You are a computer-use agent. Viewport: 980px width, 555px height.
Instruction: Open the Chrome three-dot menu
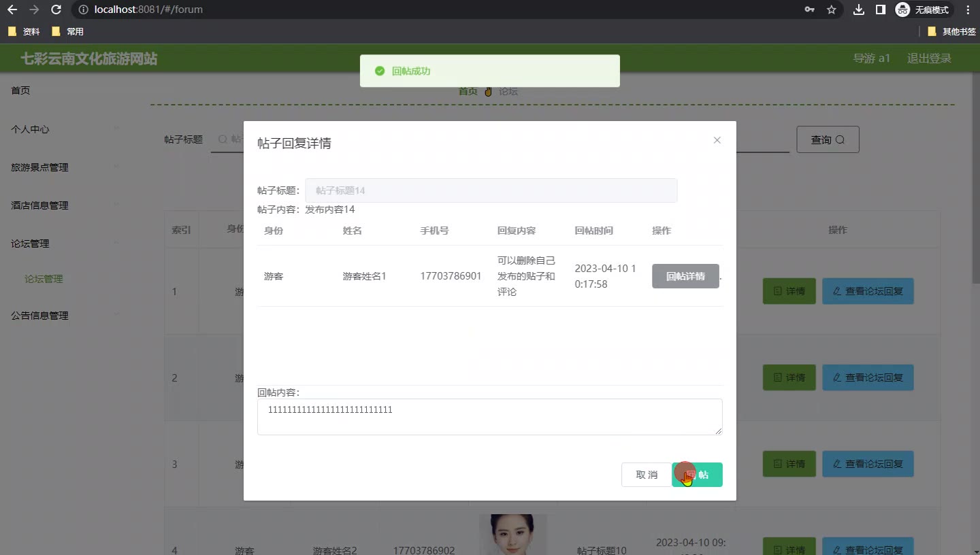click(x=968, y=10)
